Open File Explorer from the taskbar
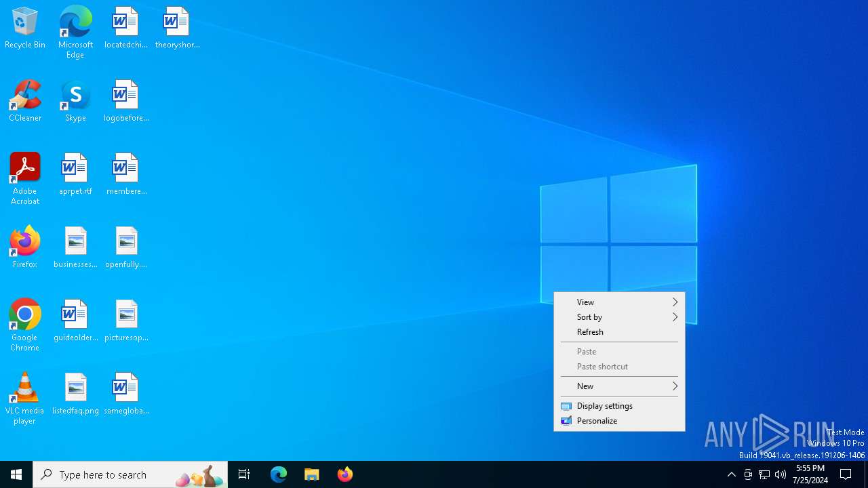868x488 pixels. click(312, 474)
